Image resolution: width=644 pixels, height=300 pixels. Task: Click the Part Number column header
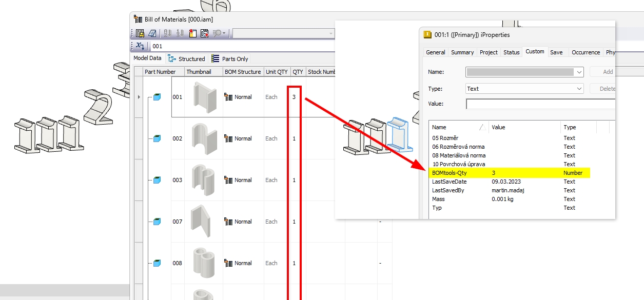160,72
